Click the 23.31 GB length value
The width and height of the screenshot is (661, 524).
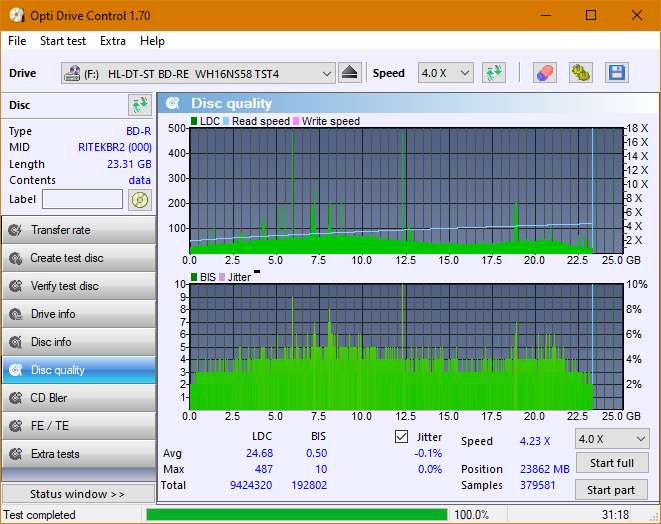[129, 164]
